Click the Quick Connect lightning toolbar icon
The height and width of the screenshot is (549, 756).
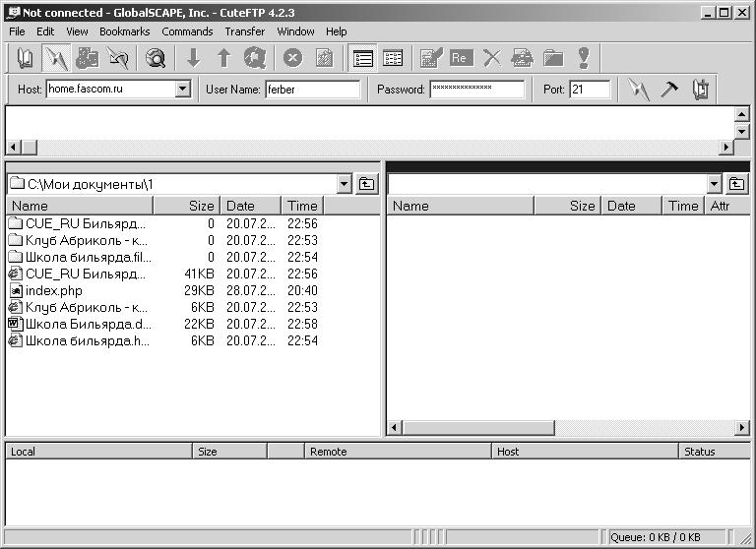[x=56, y=58]
